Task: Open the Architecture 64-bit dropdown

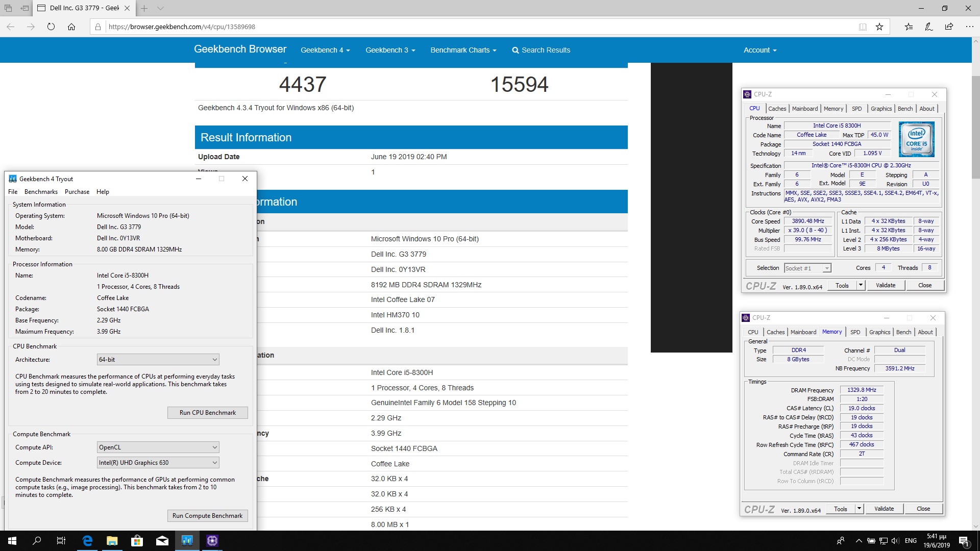Action: coord(158,360)
